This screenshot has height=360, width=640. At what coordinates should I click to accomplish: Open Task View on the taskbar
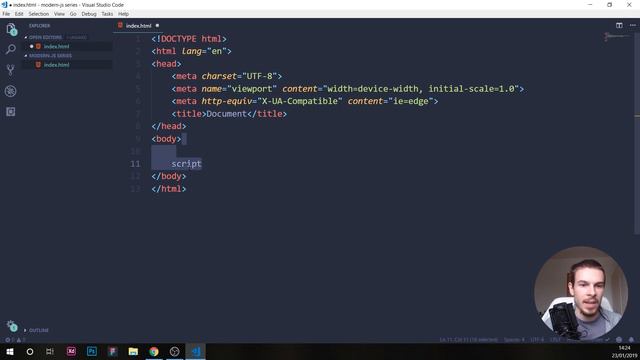(50, 351)
